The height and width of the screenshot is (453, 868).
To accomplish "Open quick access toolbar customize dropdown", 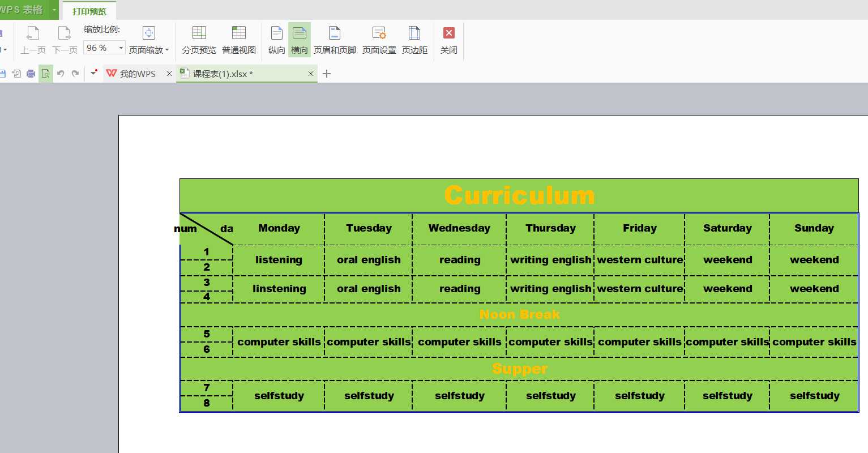I will point(94,73).
